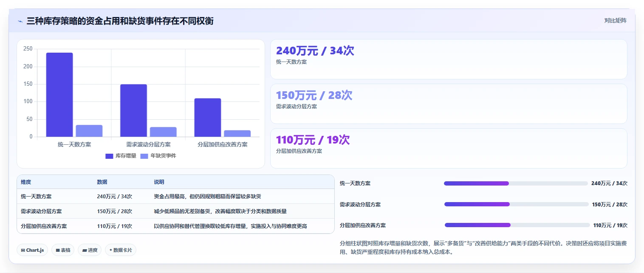
Task: Click the footnote paragraph starting 分组柱状图
Action: pyautogui.click(x=483, y=248)
